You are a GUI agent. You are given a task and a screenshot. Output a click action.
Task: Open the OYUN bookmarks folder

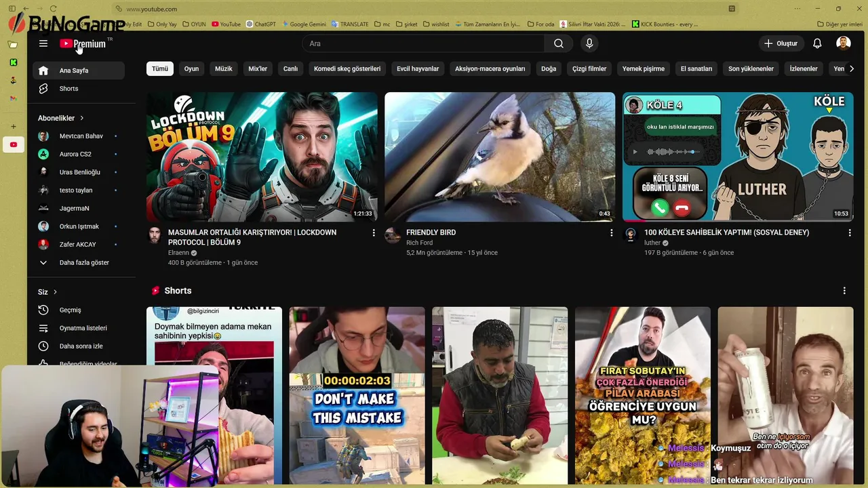pos(194,24)
